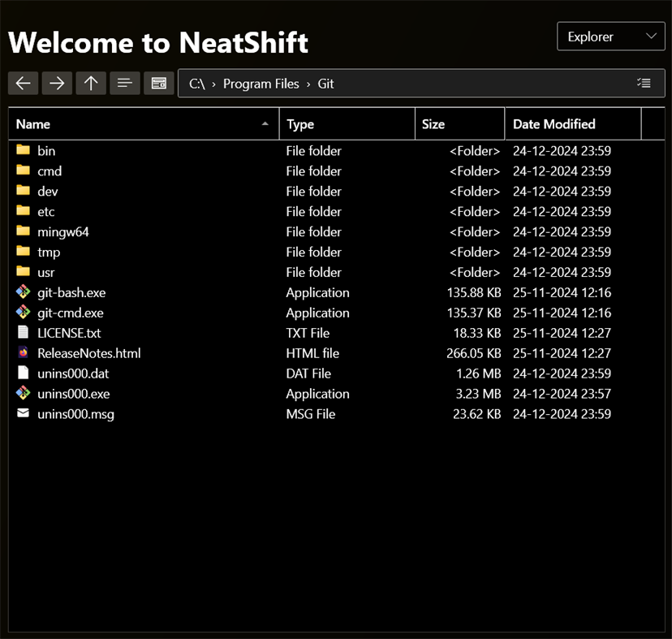This screenshot has width=672, height=639.
Task: Click the checklist icon in the address bar
Action: 644,83
